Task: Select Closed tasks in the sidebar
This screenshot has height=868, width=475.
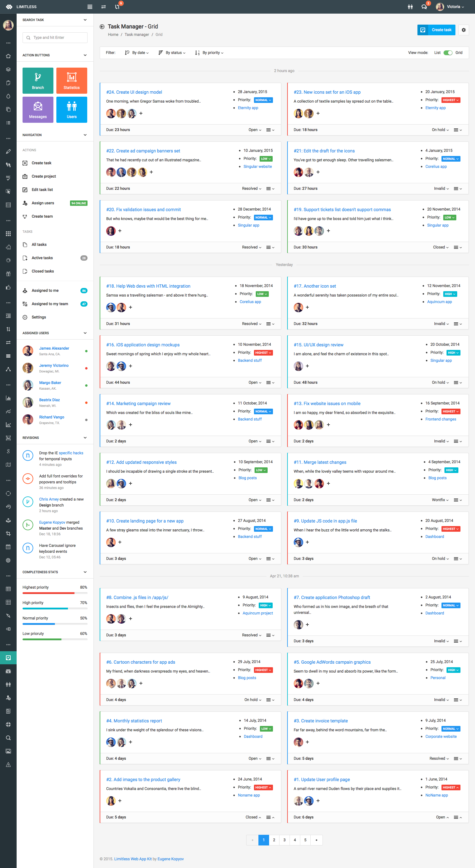Action: point(55,271)
